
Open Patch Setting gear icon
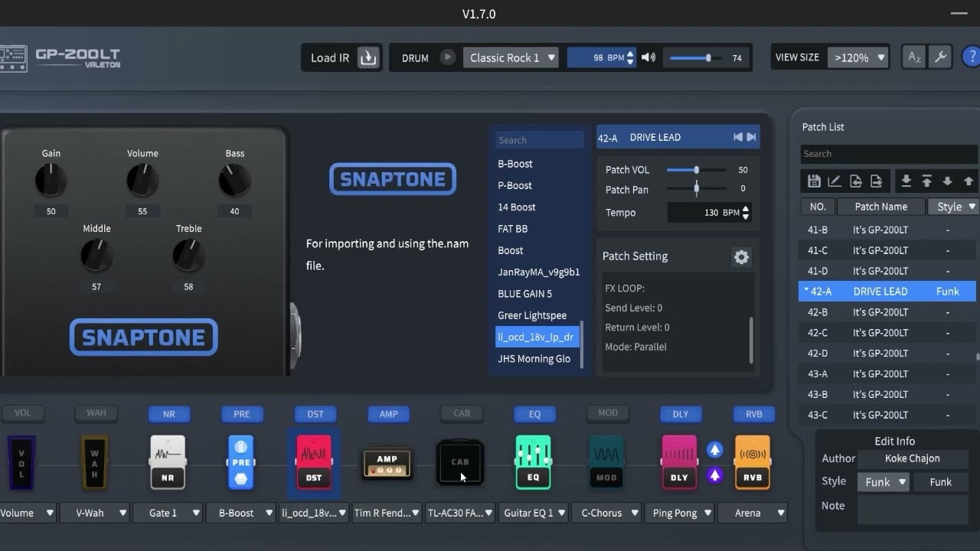pos(741,257)
